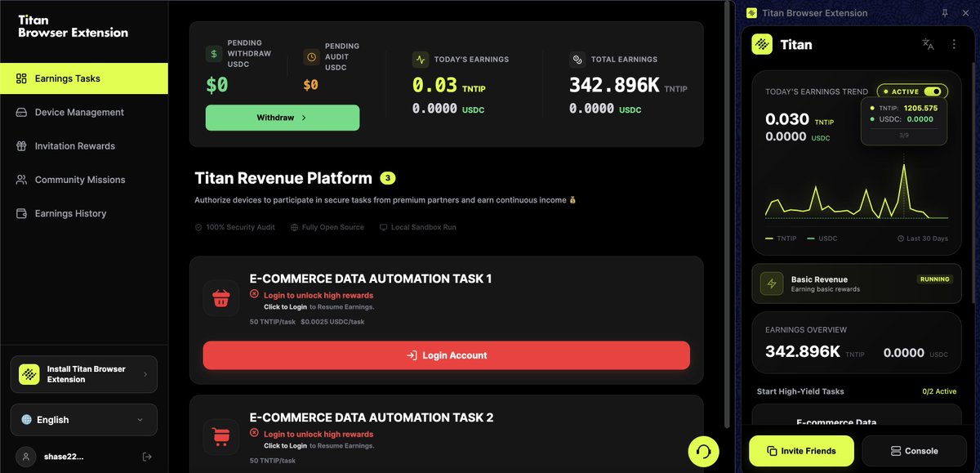
Task: Click Task 1 red error circle icon
Action: point(254,294)
